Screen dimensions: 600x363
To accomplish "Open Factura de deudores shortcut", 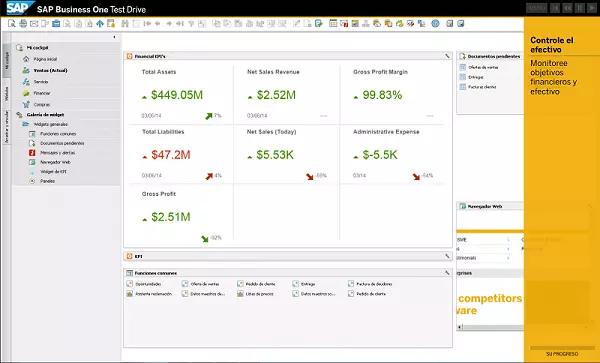I will (374, 284).
